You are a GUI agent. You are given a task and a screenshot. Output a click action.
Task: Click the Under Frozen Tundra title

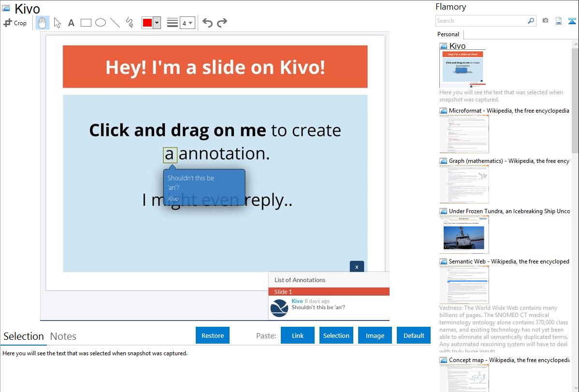509,211
